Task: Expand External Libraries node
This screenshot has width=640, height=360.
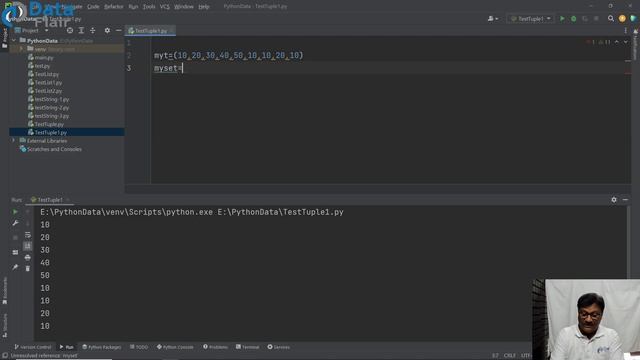Action: click(14, 140)
